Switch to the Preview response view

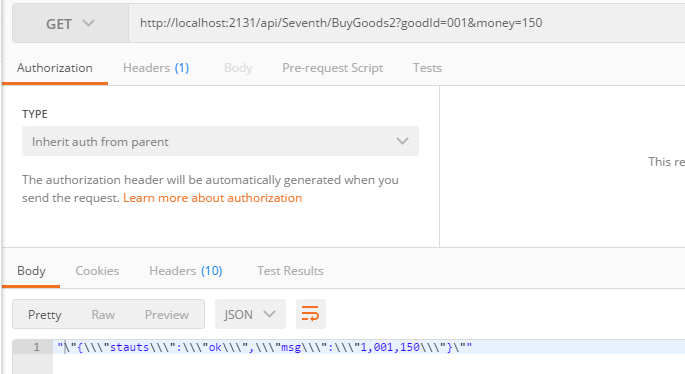[x=167, y=315]
